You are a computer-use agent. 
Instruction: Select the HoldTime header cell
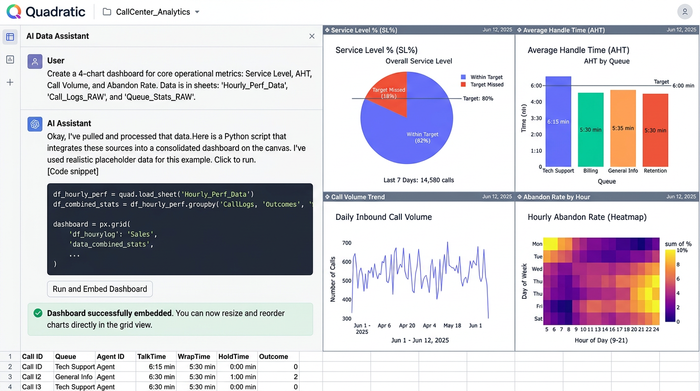click(237, 357)
